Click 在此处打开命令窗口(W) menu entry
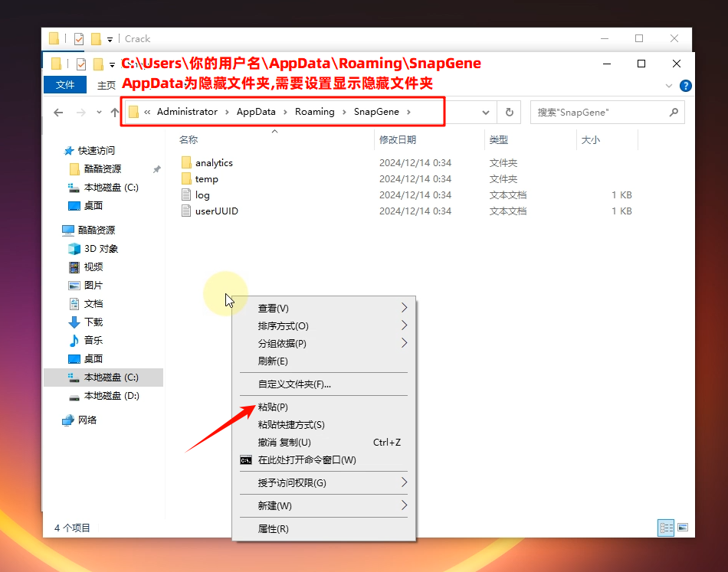The image size is (728, 572). pyautogui.click(x=307, y=460)
